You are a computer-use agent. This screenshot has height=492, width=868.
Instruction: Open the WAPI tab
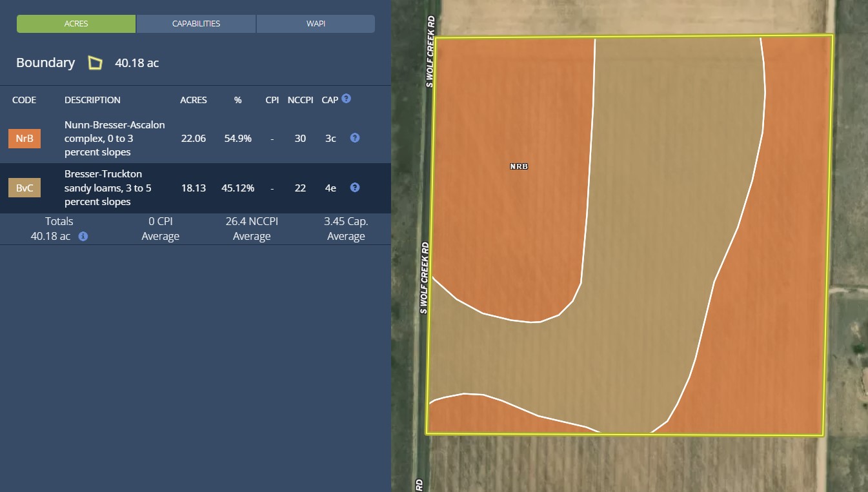(316, 24)
